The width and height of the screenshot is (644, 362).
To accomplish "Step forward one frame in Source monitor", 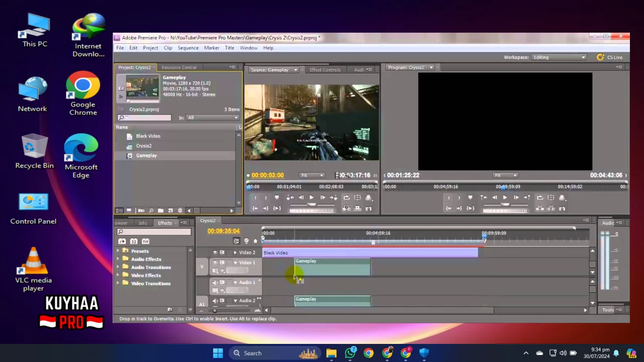I will point(323,198).
